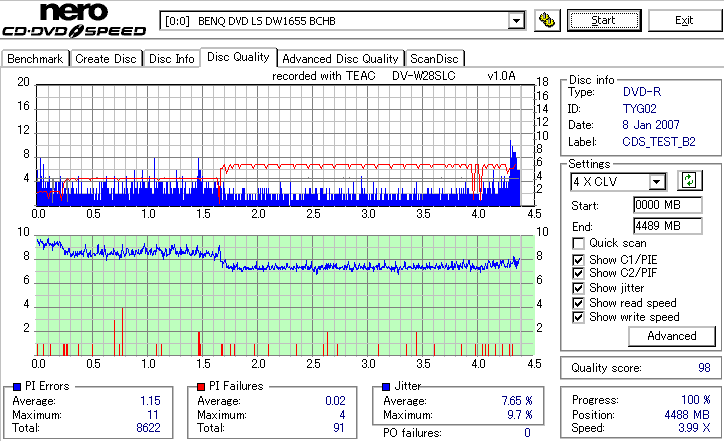Viewport: 724px width, 441px height.
Task: Click PI Failures maximum value 4
Action: tap(342, 415)
